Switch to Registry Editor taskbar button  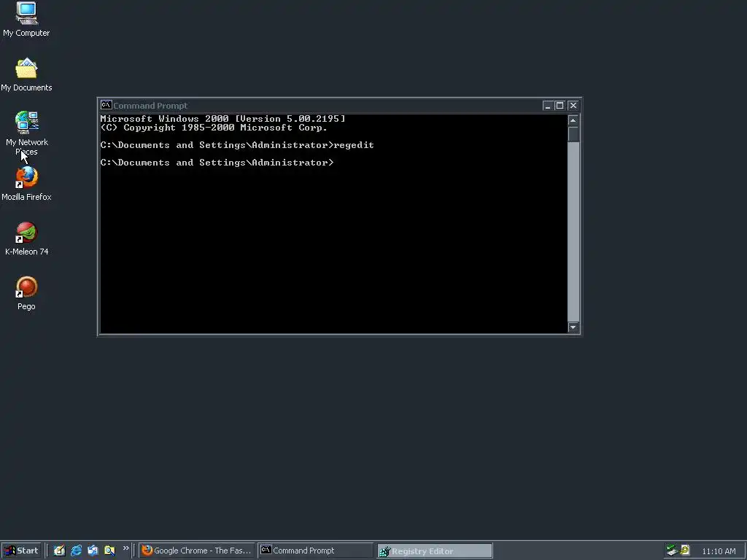435,551
